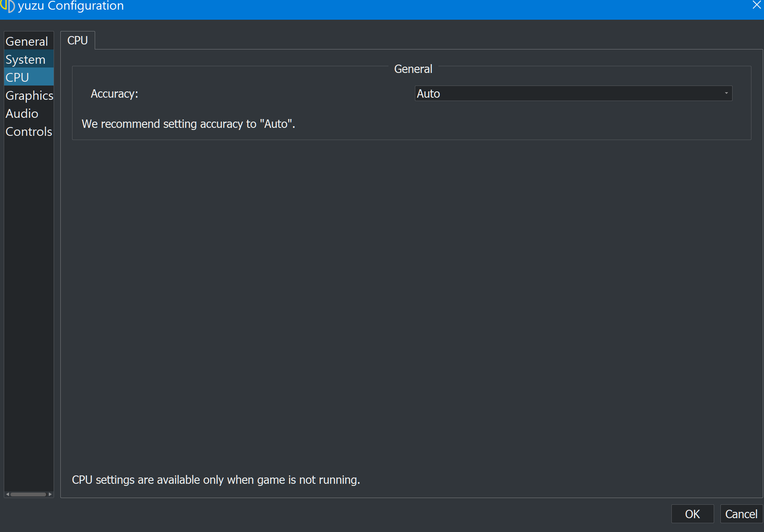The image size is (764, 532).
Task: Click the yuzu Configuration title text
Action: coord(71,6)
